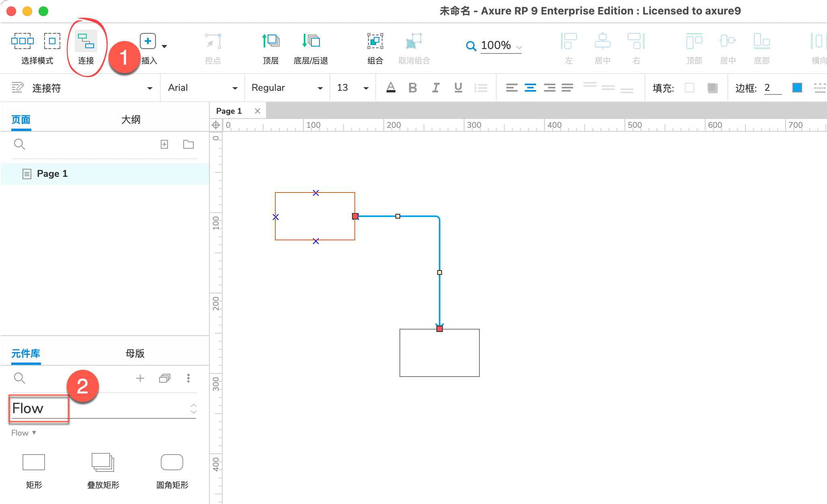Image resolution: width=827 pixels, height=504 pixels.
Task: Add a library with the plus icon
Action: [140, 378]
